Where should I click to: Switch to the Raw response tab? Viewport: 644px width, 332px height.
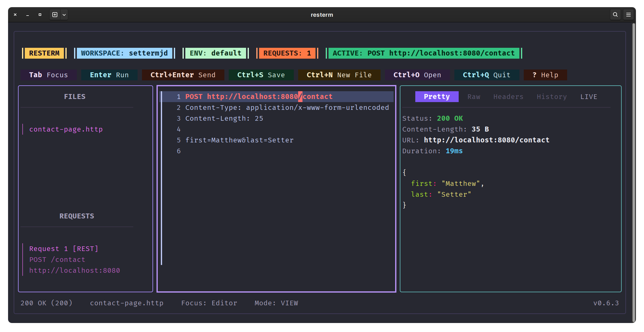(x=474, y=97)
